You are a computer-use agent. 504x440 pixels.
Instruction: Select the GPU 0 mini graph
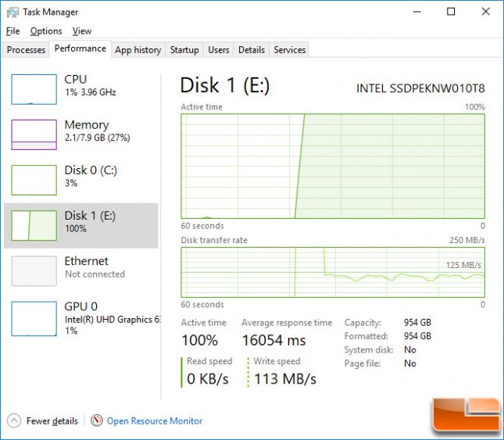[x=34, y=319]
